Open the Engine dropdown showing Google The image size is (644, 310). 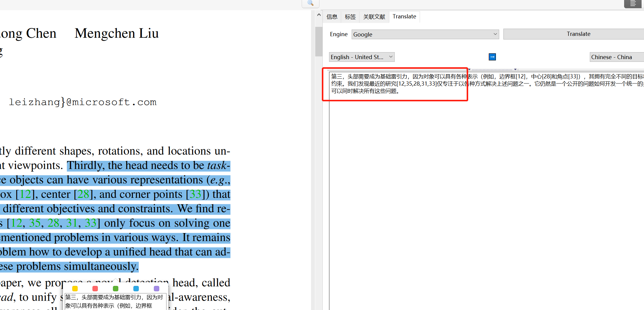(x=425, y=34)
